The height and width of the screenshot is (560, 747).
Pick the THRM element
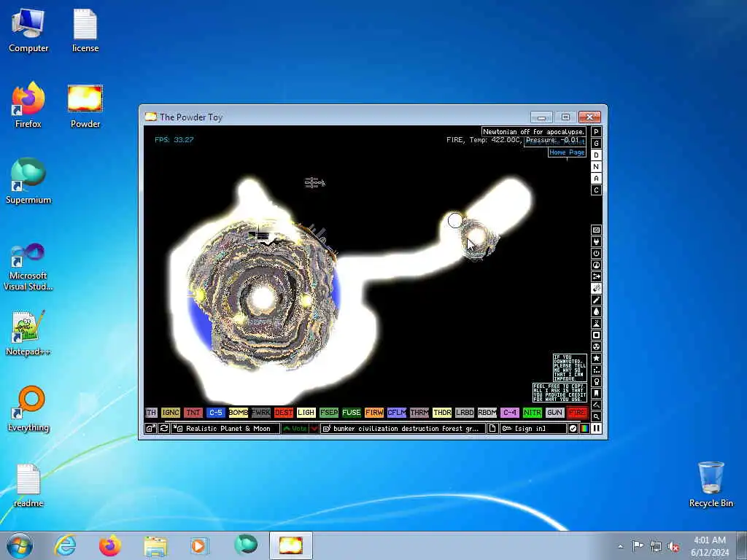pos(419,413)
